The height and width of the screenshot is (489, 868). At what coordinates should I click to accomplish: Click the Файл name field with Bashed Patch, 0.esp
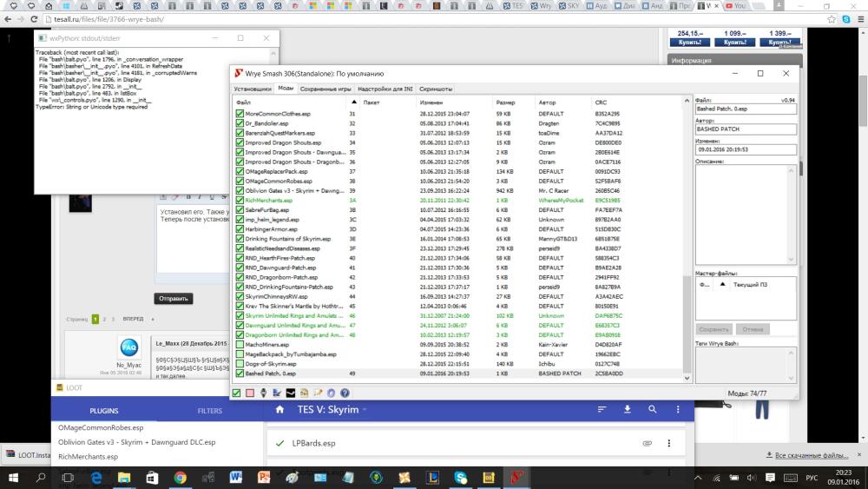click(746, 109)
